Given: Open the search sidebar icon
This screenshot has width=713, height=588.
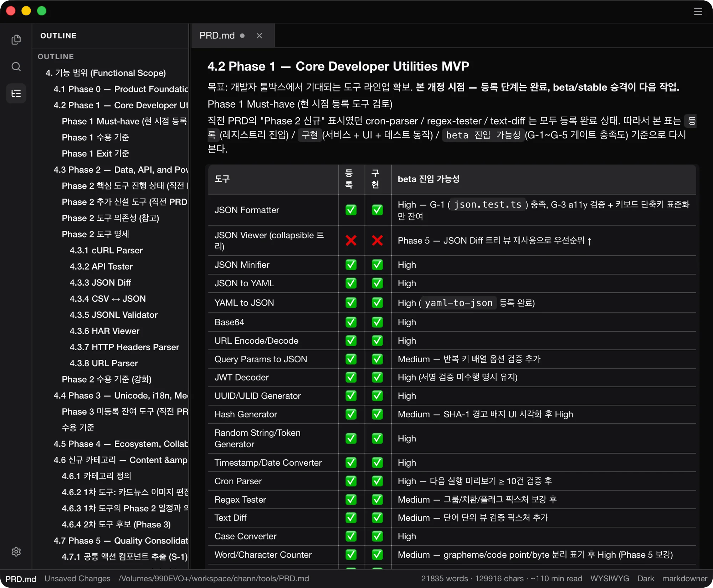Looking at the screenshot, I should click(16, 66).
